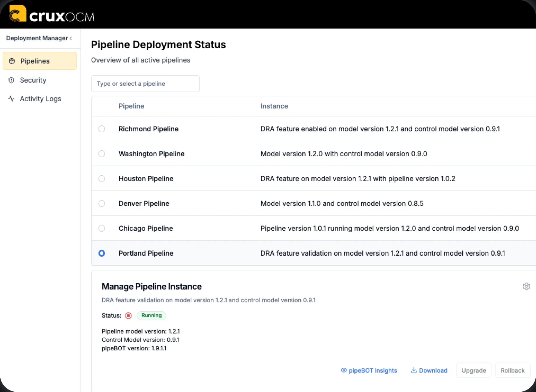This screenshot has width=536, height=392.
Task: Click 'Pipeline model version: 1.2.1' text
Action: point(141,332)
